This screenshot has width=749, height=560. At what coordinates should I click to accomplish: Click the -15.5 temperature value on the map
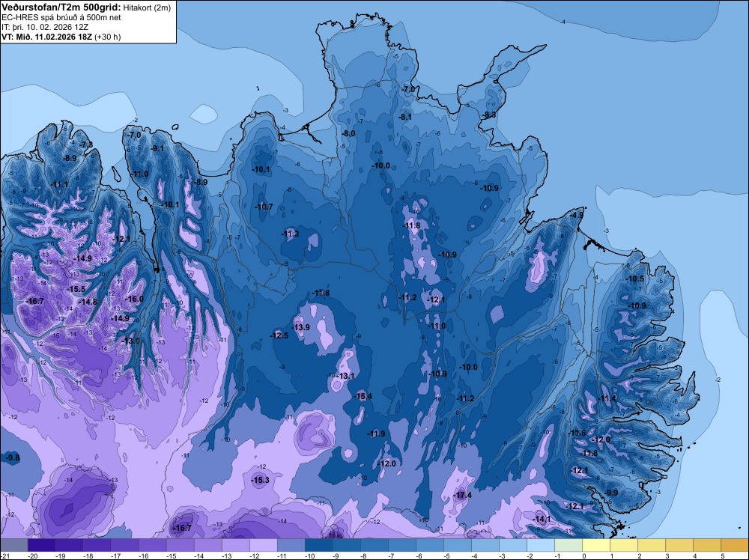(x=76, y=289)
